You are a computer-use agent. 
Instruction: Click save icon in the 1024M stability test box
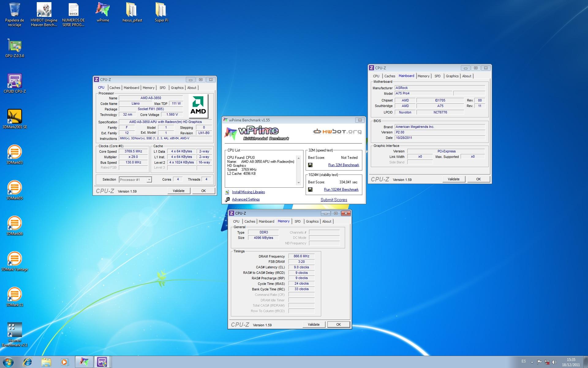pos(310,190)
